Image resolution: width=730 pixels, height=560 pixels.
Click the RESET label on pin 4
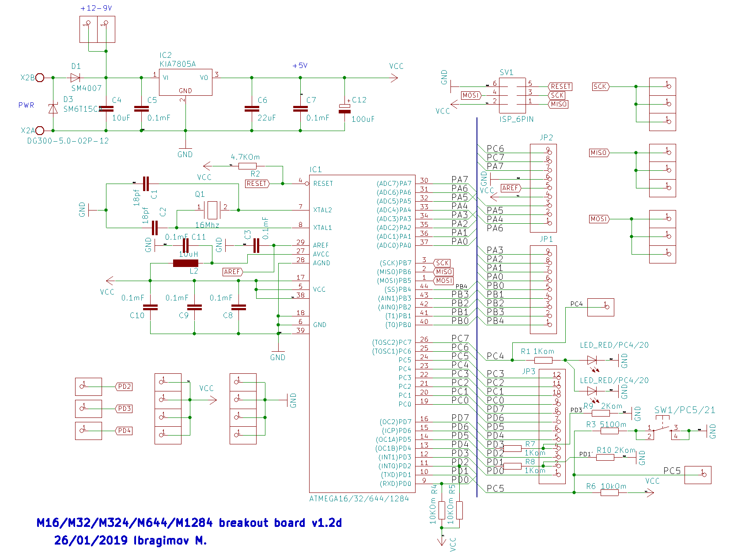pos(256,184)
